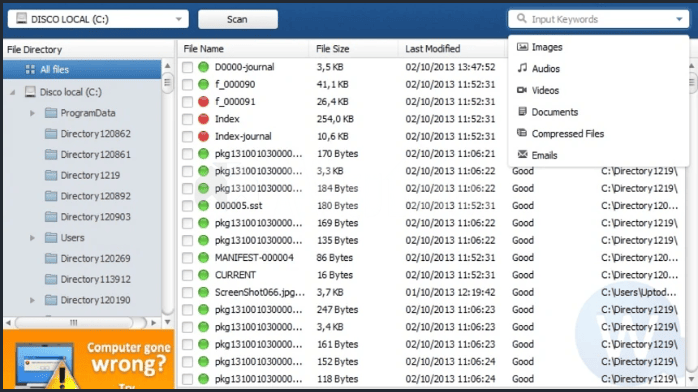Tick the Index-journal file checkbox
This screenshot has height=392, width=698.
click(187, 137)
